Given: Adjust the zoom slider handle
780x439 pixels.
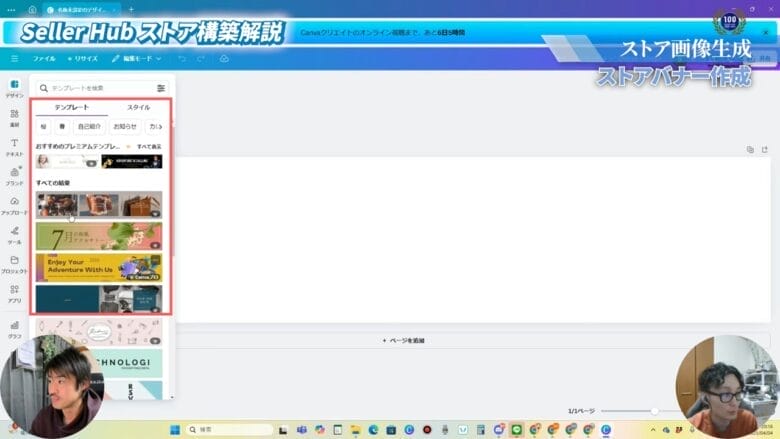Looking at the screenshot, I should 655,411.
